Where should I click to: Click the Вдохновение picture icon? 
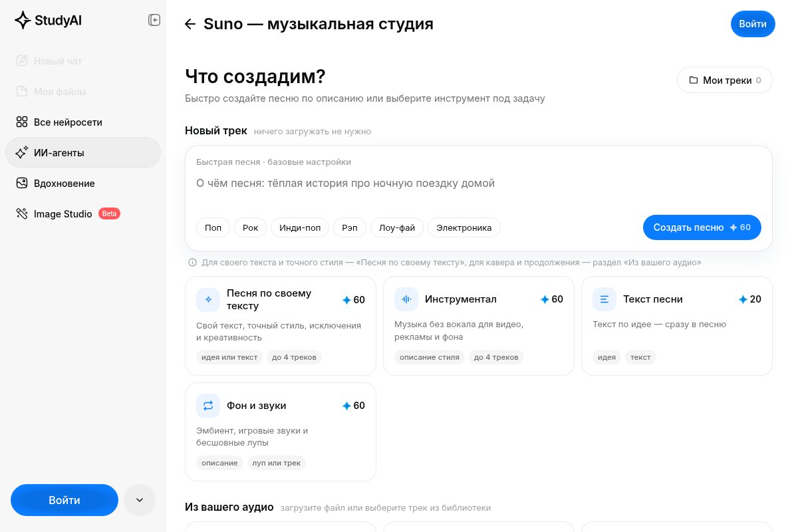click(22, 184)
